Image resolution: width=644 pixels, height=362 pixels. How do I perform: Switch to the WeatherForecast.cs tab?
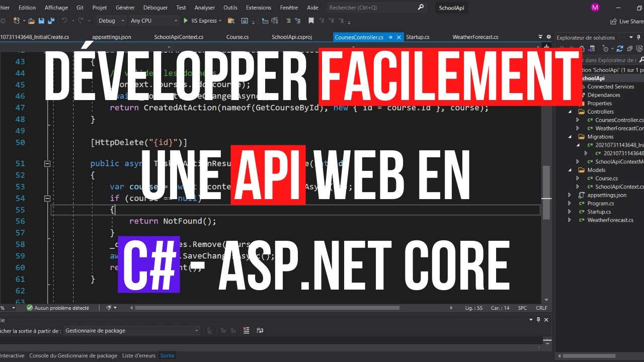click(475, 37)
